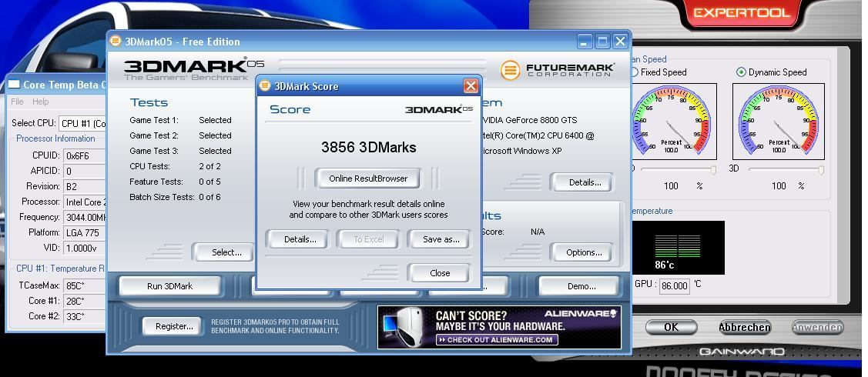Click Anwenden in ExperTool

(818, 327)
